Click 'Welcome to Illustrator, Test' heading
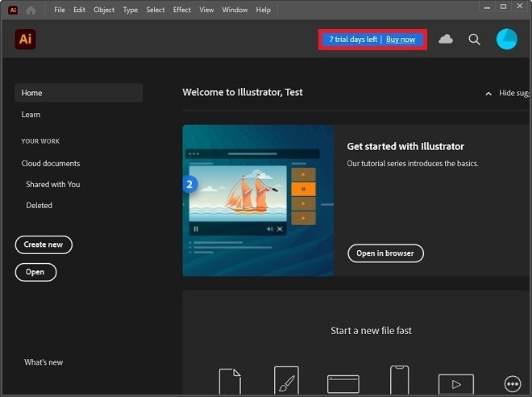 click(243, 92)
